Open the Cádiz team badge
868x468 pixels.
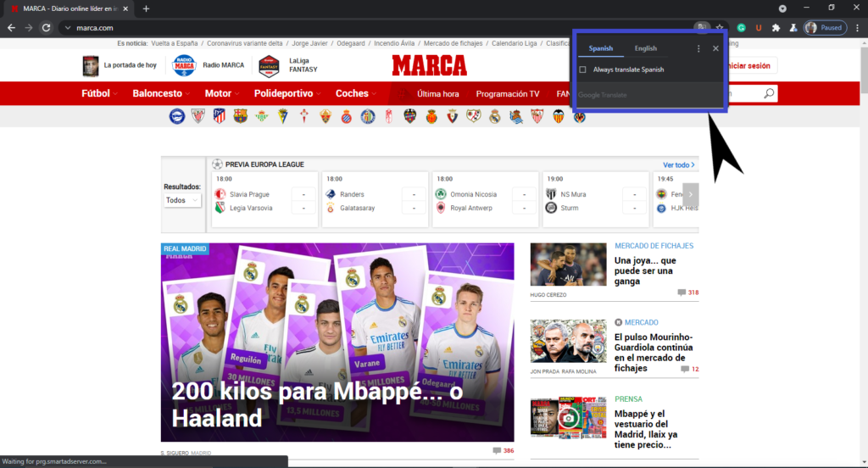(x=283, y=116)
